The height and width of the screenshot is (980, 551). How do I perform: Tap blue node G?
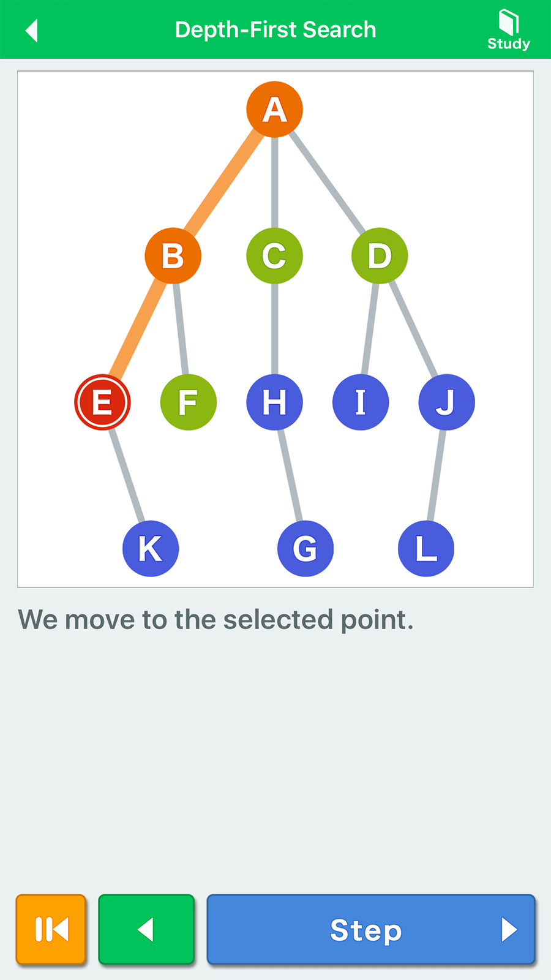(x=305, y=549)
